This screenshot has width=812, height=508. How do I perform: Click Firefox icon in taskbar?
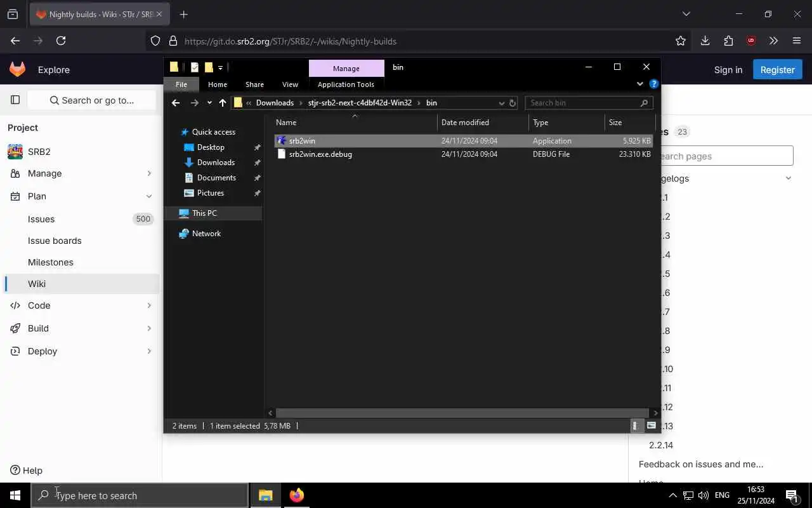296,495
